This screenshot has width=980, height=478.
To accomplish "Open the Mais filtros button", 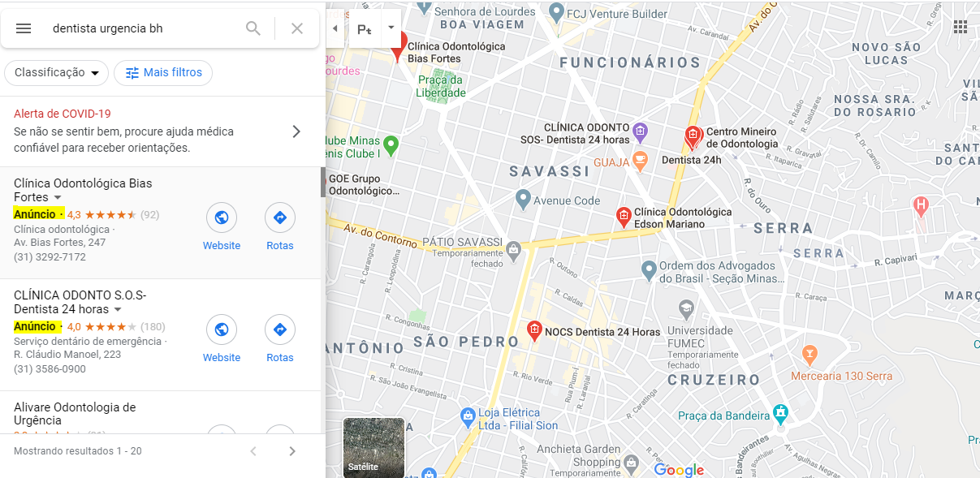I will 163,72.
